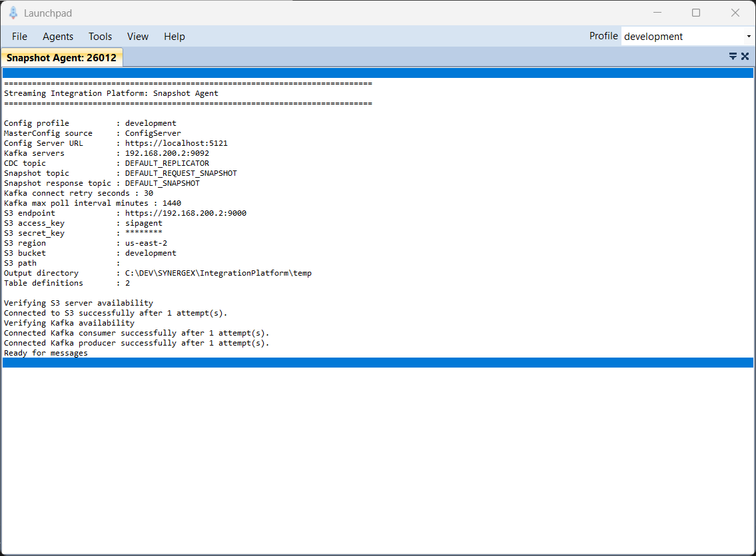Image resolution: width=756 pixels, height=556 pixels.
Task: Click the Launchpad rocket app icon
Action: (13, 13)
